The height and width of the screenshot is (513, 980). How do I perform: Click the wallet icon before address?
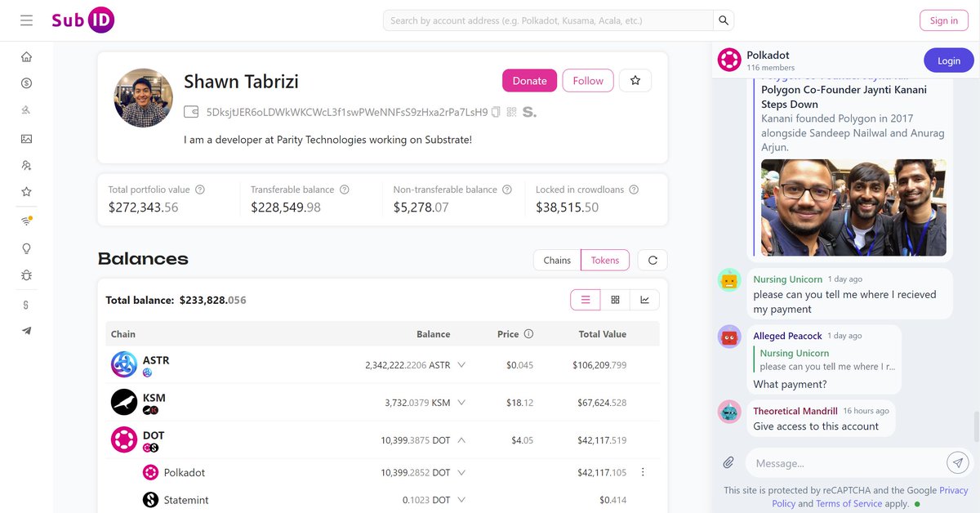click(192, 112)
